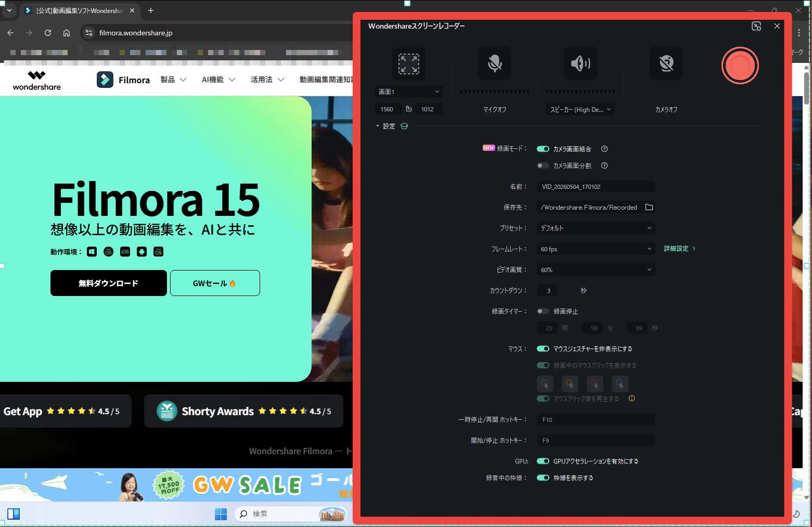The width and height of the screenshot is (812, 527).
Task: Open the save location folder icon
Action: click(649, 207)
